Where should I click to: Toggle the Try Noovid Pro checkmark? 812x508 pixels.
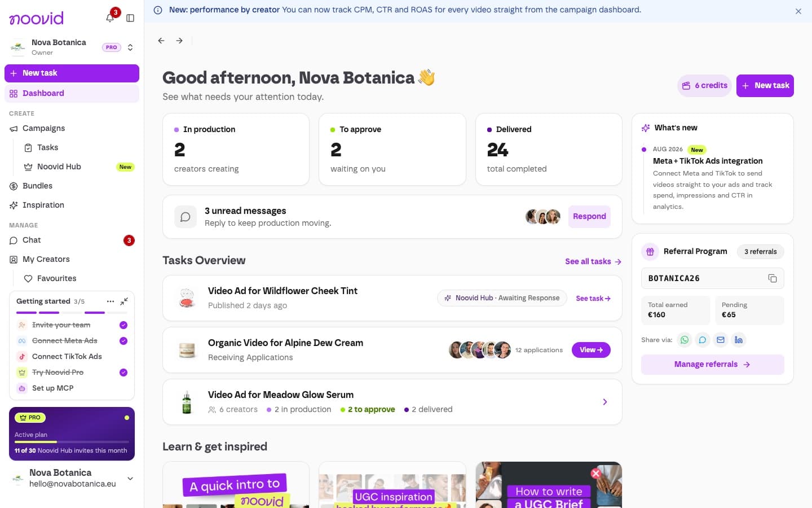[123, 373]
